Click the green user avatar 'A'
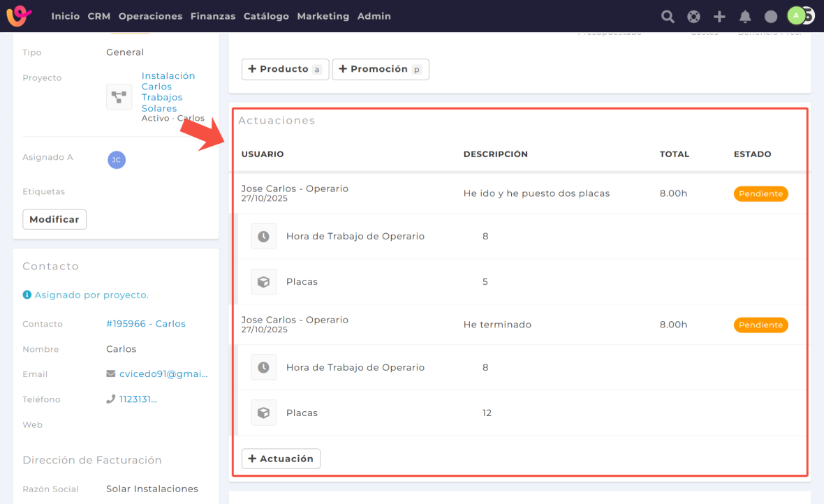This screenshot has width=824, height=504. click(795, 15)
